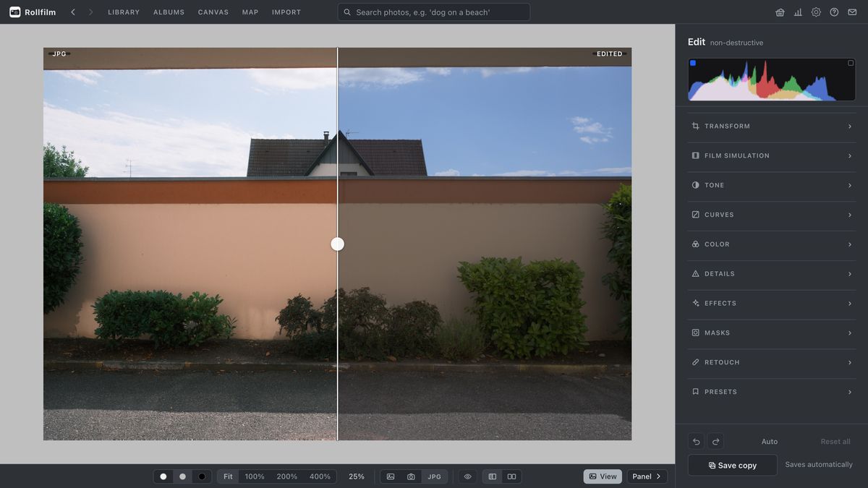Expand the Details section
The image size is (868, 488).
pos(772,274)
